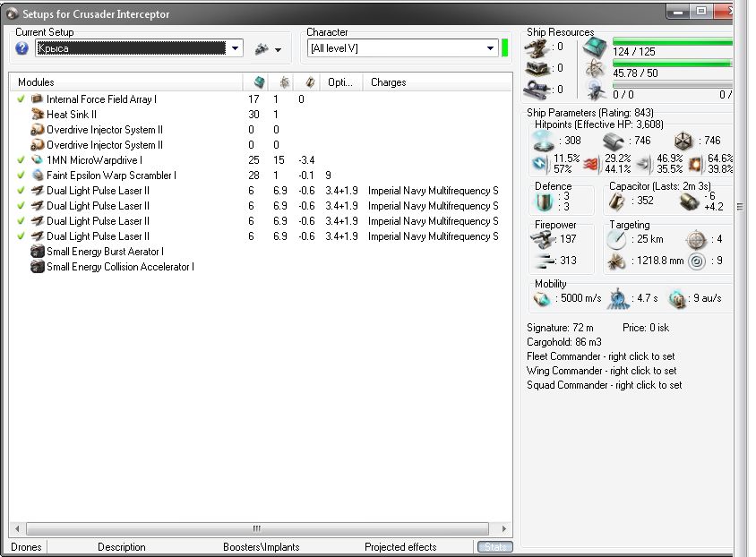Open the Boosters\Implants tab
Screen dimensions: 756x557
click(x=262, y=547)
